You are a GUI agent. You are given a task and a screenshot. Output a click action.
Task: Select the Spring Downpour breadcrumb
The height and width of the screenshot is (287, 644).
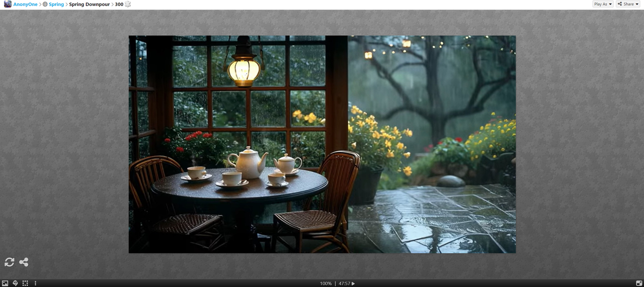(89, 4)
